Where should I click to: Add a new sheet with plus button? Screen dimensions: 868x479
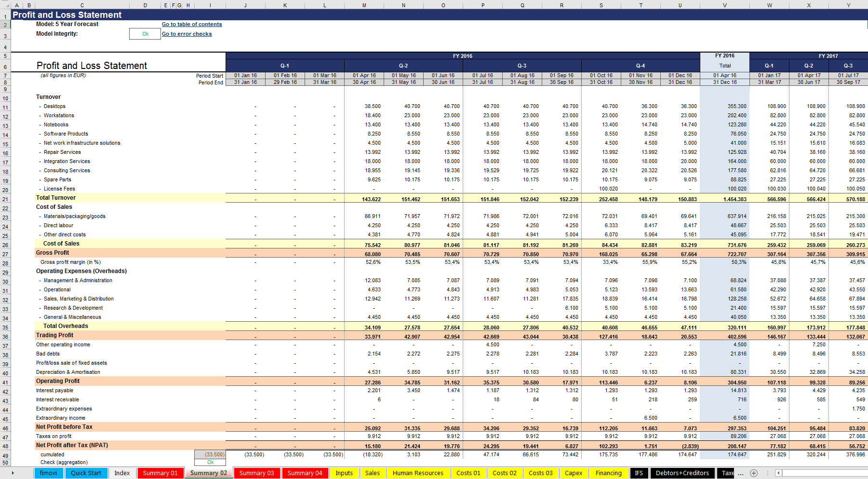tap(754, 473)
